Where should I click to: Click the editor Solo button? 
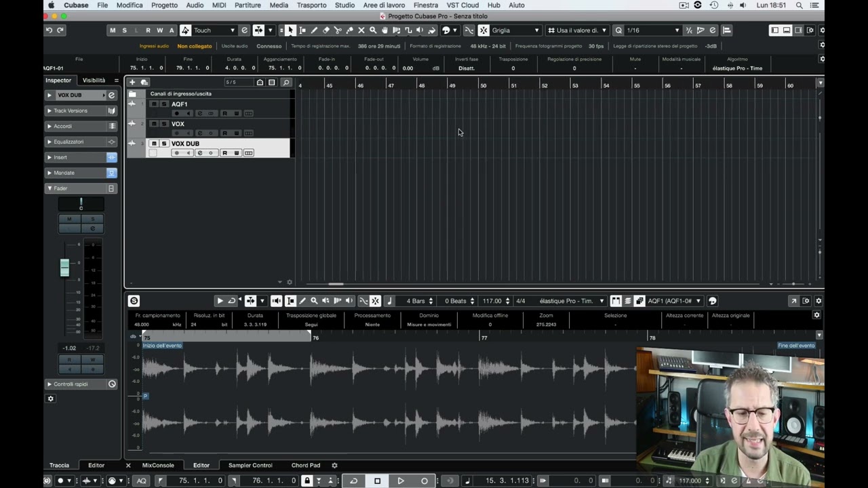[x=134, y=301]
